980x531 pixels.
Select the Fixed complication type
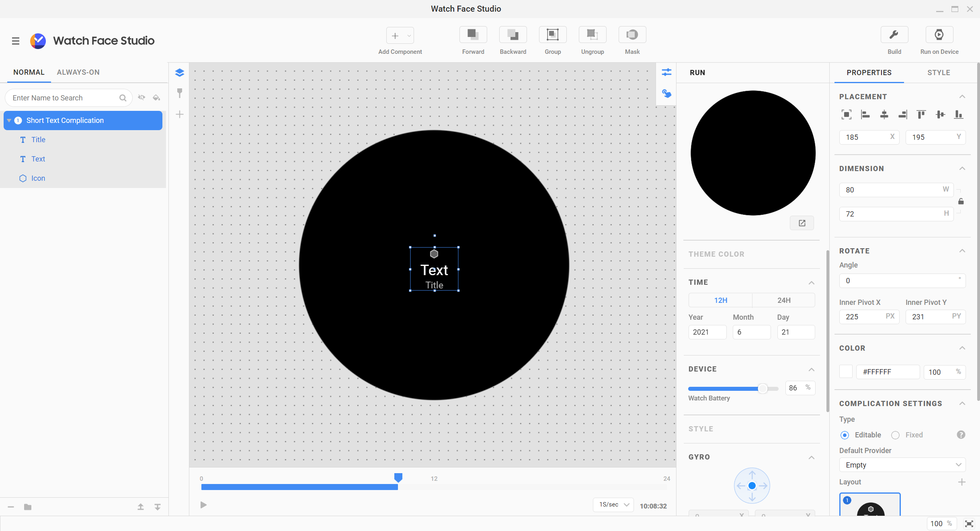pyautogui.click(x=895, y=435)
